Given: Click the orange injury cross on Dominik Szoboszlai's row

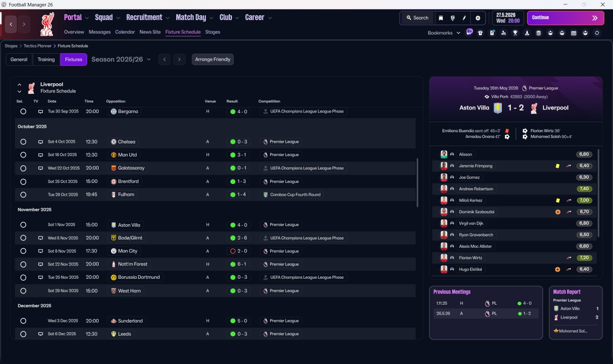Looking at the screenshot, I should (558, 212).
